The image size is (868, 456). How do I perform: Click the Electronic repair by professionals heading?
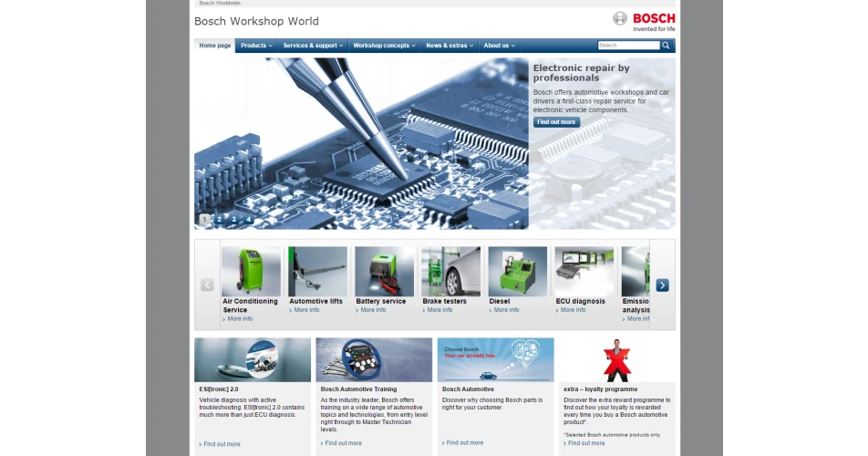(582, 72)
